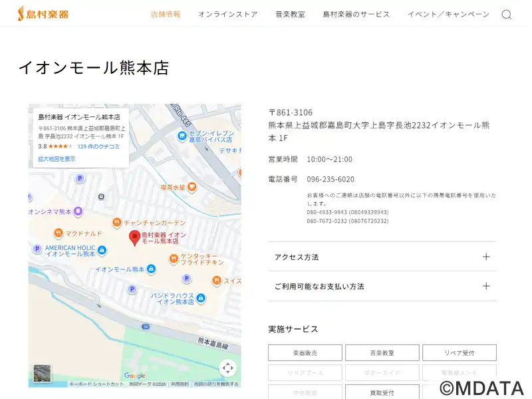
Task: Expand the アクセス方法 section
Action: [382, 257]
